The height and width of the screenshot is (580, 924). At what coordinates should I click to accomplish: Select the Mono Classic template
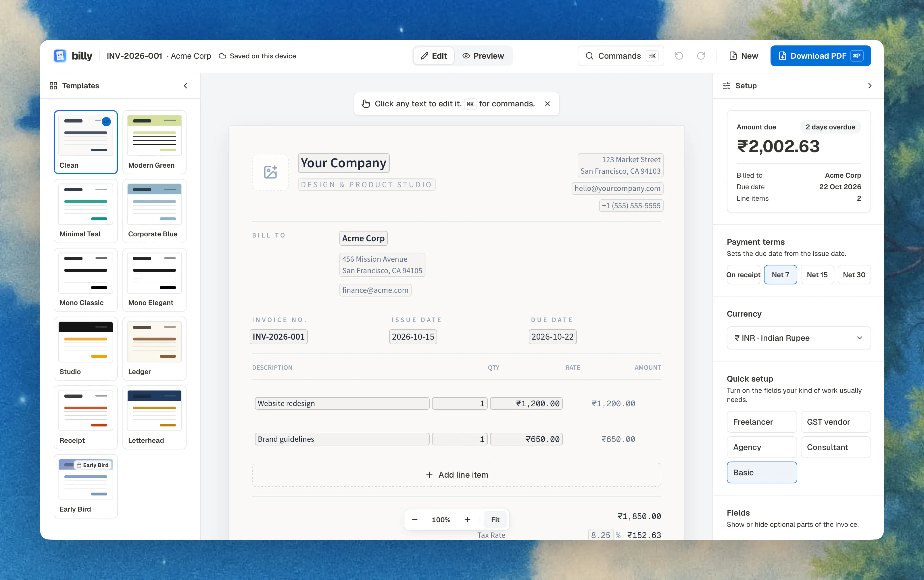(x=85, y=280)
